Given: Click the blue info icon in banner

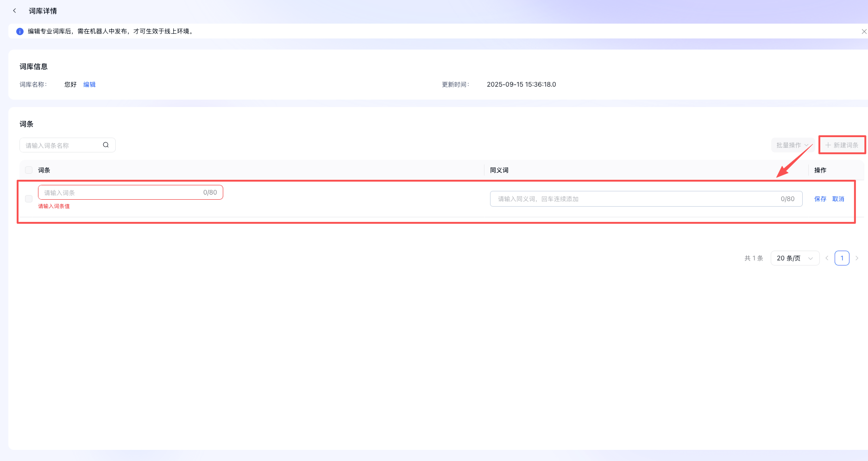Looking at the screenshot, I should click(20, 32).
